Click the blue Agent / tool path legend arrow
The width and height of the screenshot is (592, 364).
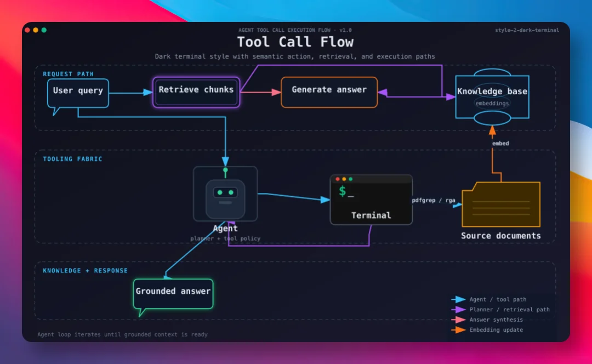click(x=458, y=299)
